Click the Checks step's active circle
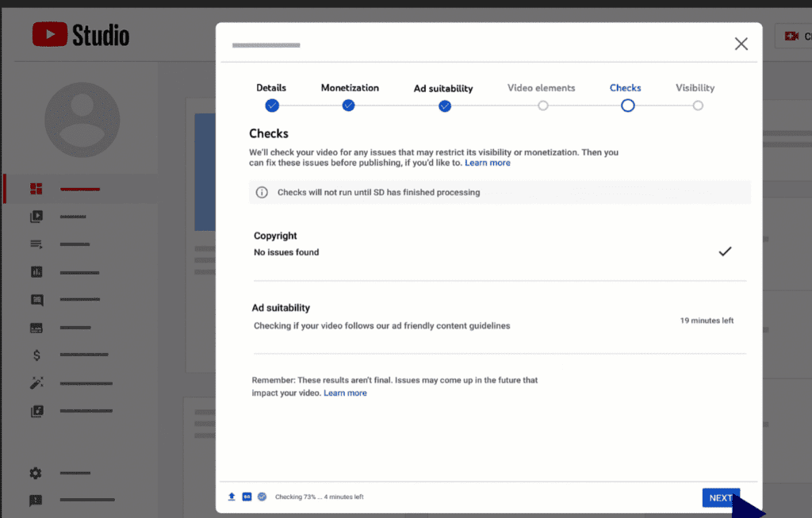This screenshot has height=518, width=812. click(628, 106)
